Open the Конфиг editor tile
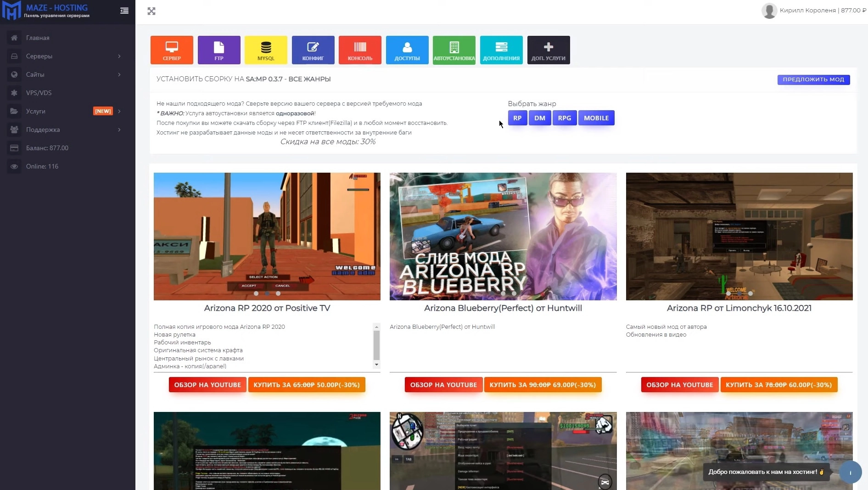This screenshot has width=868, height=490. tap(313, 50)
